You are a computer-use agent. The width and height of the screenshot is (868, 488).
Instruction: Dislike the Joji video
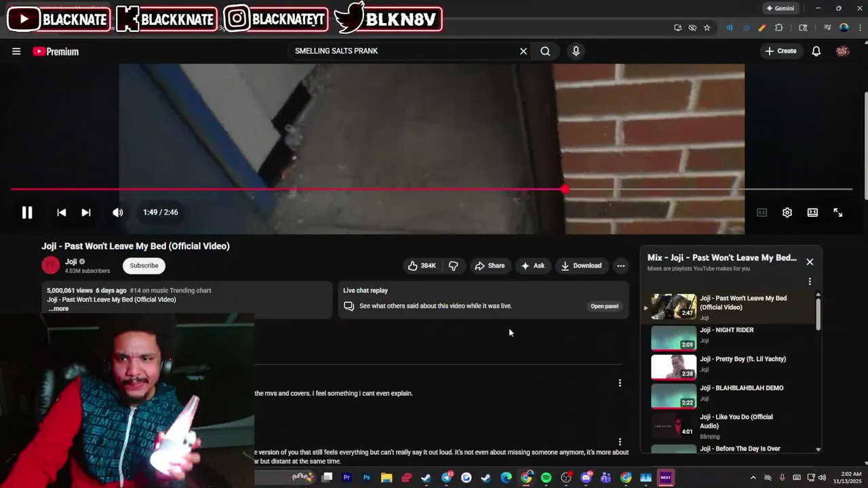[x=454, y=266]
